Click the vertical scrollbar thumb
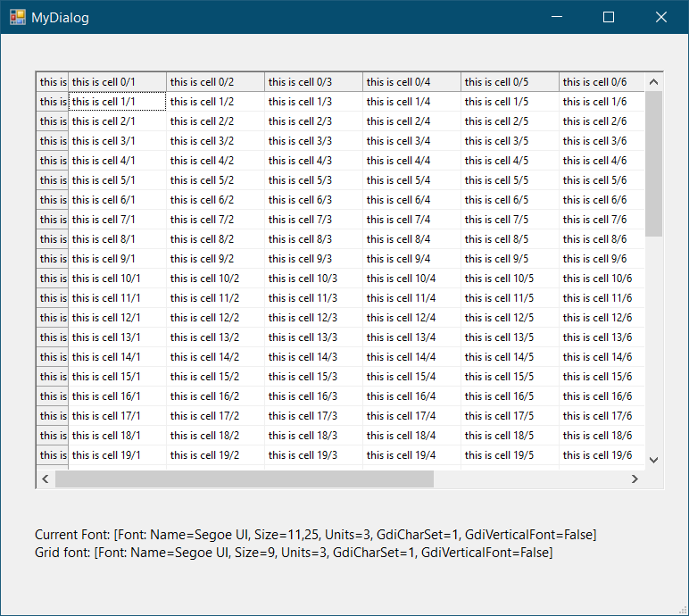 pos(653,164)
